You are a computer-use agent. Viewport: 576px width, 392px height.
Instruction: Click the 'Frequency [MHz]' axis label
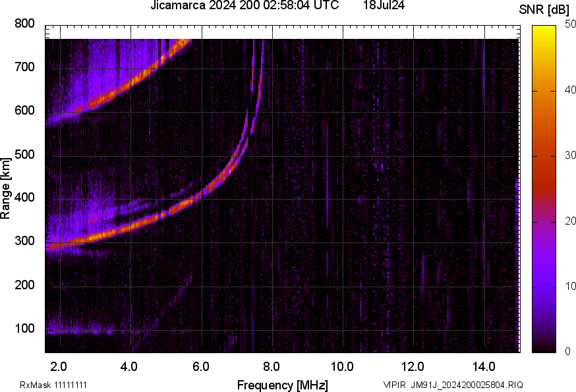pos(283,385)
